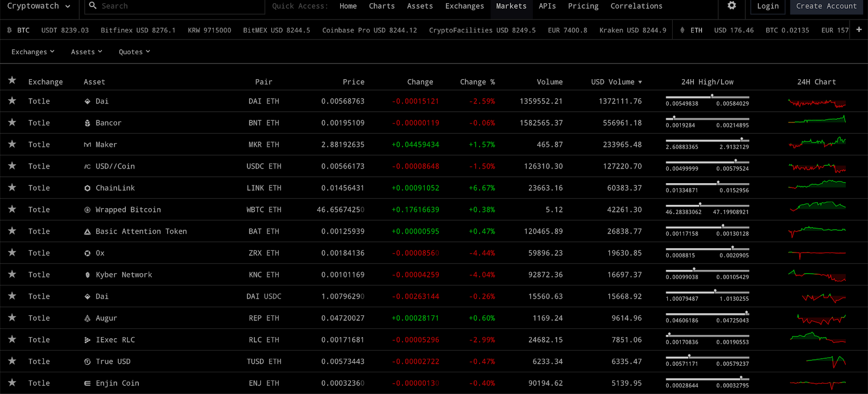Click the Dai icon in DAI USDC row
The width and height of the screenshot is (868, 394).
[87, 296]
